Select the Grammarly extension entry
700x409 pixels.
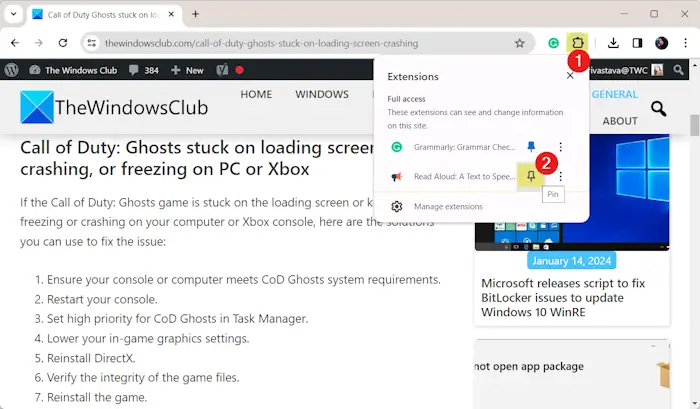click(x=453, y=147)
